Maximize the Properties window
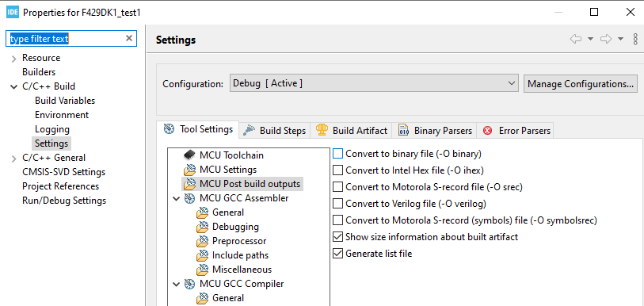The image size is (644, 306). 594,13
